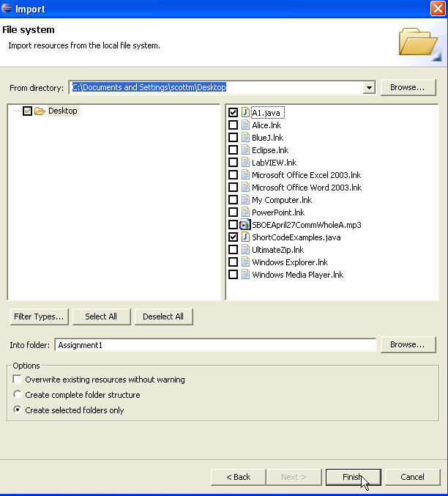This screenshot has width=448, height=496.
Task: Click the BlueJ.lnk file icon
Action: (245, 138)
